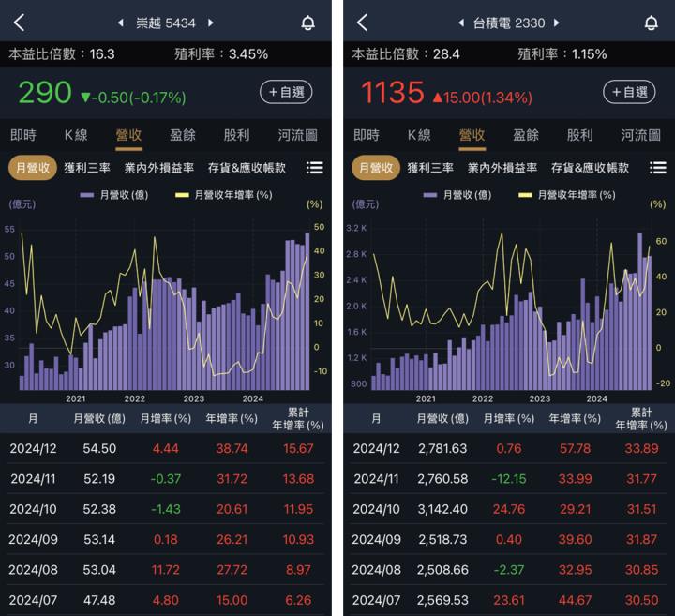This screenshot has height=616, width=675.
Task: Tap 台積電 殖利率 1.15% value
Action: coord(589,54)
